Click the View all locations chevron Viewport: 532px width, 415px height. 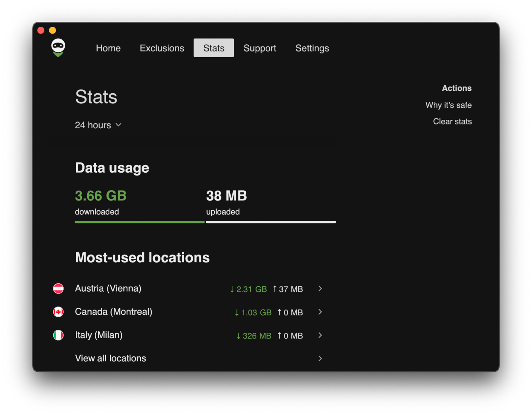point(320,359)
